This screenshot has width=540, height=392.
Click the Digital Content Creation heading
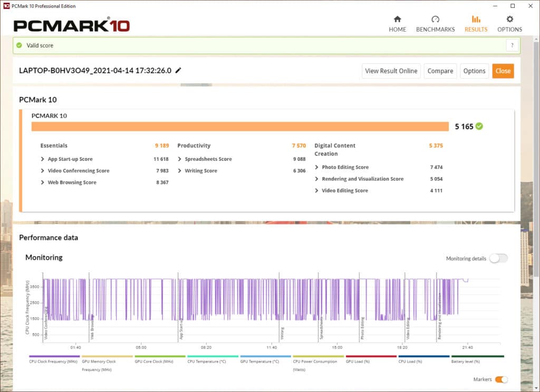335,150
